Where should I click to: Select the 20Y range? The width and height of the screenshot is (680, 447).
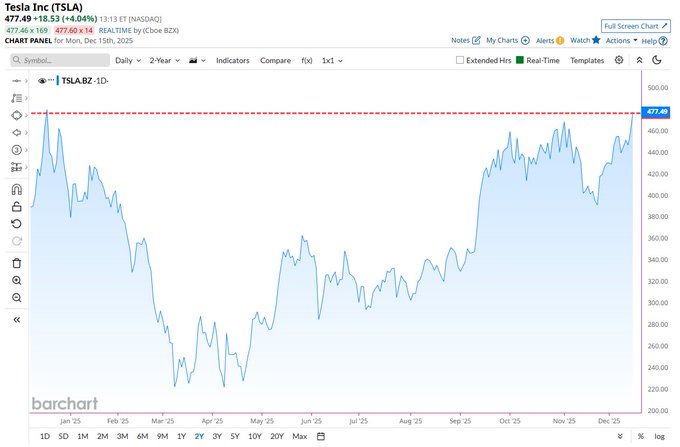(x=277, y=436)
